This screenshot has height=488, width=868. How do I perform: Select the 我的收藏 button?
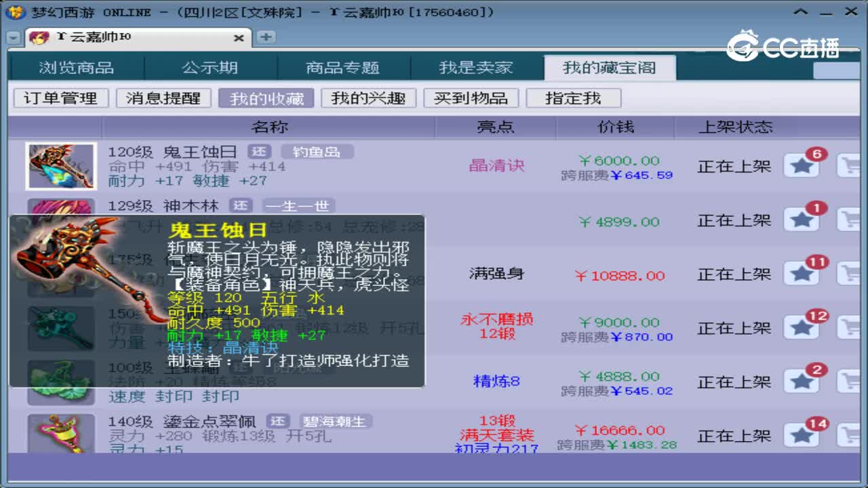pyautogui.click(x=266, y=98)
